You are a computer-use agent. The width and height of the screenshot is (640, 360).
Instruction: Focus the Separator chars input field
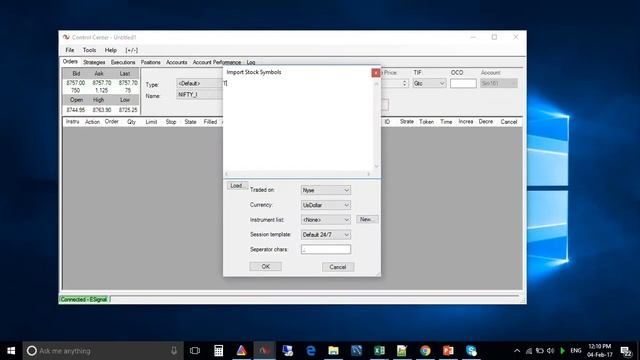click(326, 249)
